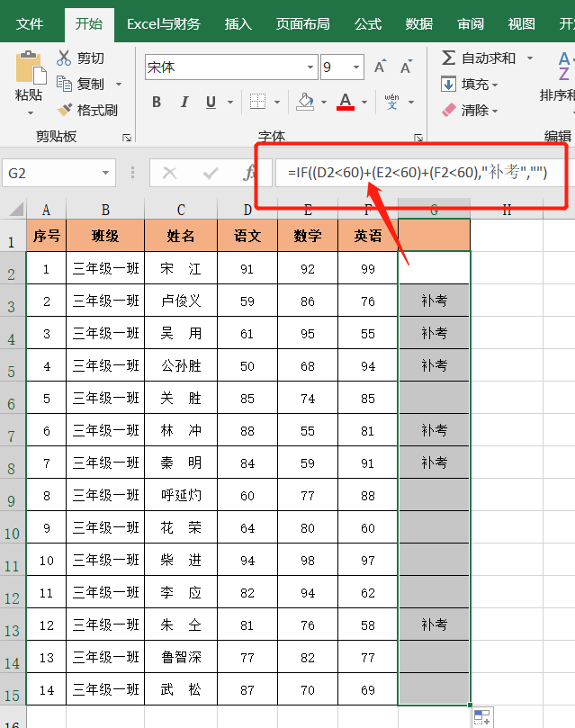575x728 pixels.
Task: Click the Cut (剪切) scissors icon
Action: click(x=64, y=58)
